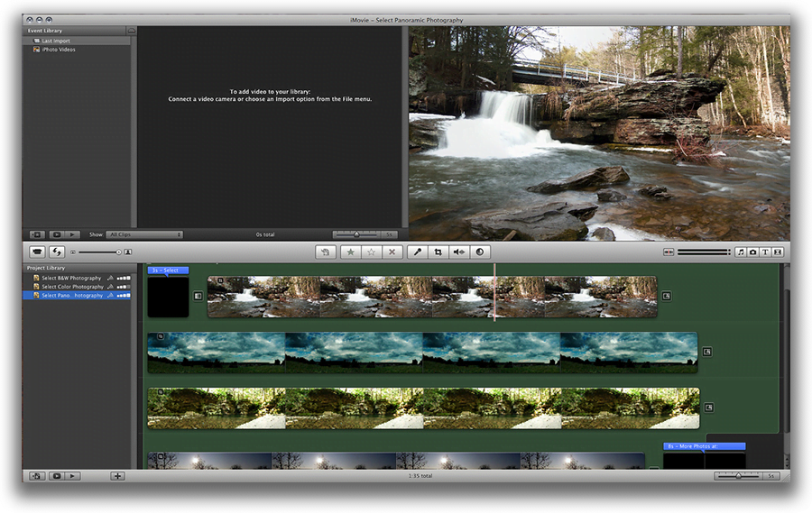Select the waterfall panorama clip
Screen dimensions: 812x513
tap(432, 297)
